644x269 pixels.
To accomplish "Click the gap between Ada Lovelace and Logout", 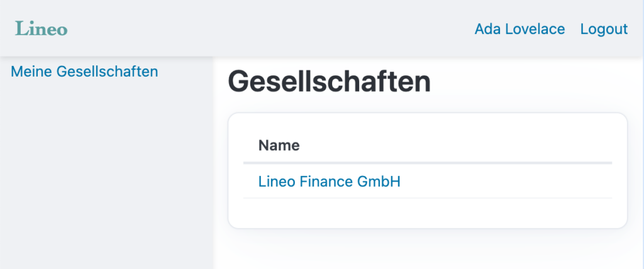I will (x=572, y=29).
